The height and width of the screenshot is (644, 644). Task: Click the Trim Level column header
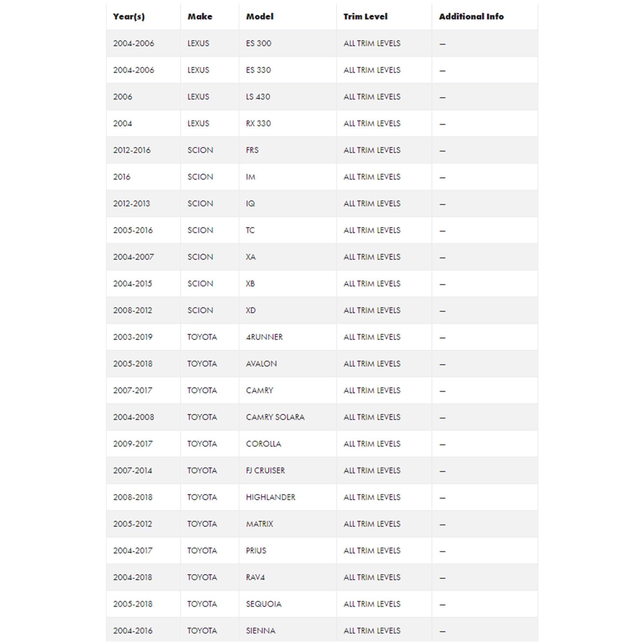coord(365,17)
